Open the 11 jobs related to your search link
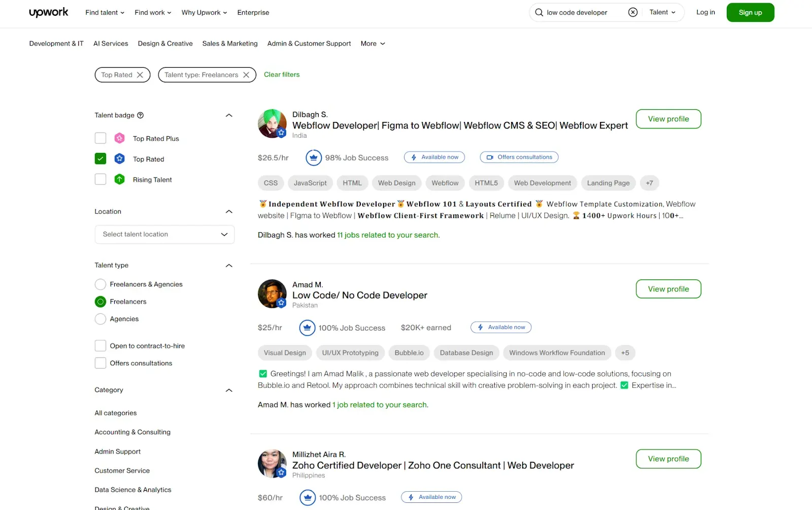The width and height of the screenshot is (812, 510). click(388, 235)
